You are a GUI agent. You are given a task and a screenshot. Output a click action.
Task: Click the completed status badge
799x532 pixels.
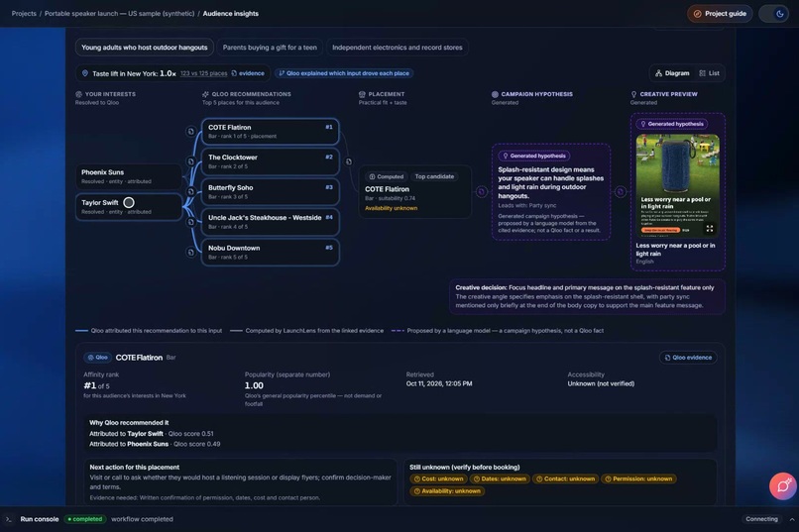pos(84,519)
